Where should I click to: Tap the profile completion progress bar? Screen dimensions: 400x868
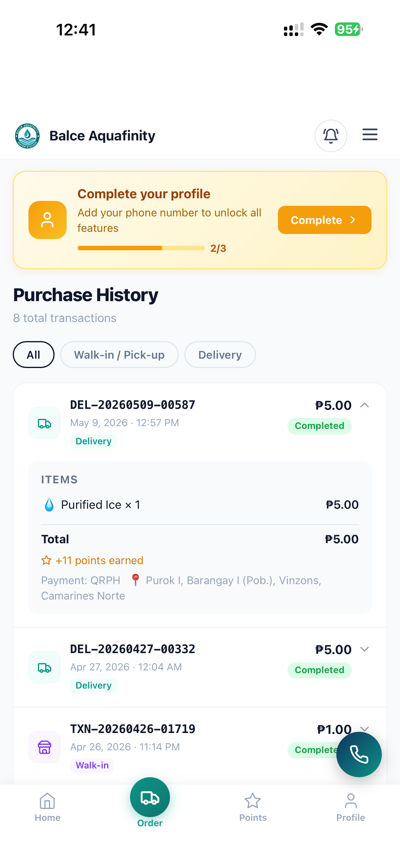click(x=141, y=248)
